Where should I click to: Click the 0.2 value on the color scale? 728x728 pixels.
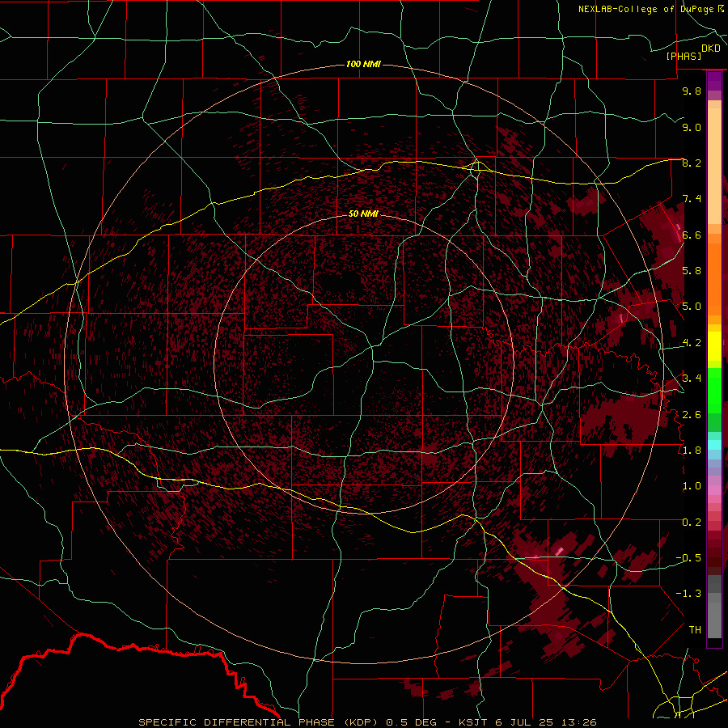(x=692, y=523)
